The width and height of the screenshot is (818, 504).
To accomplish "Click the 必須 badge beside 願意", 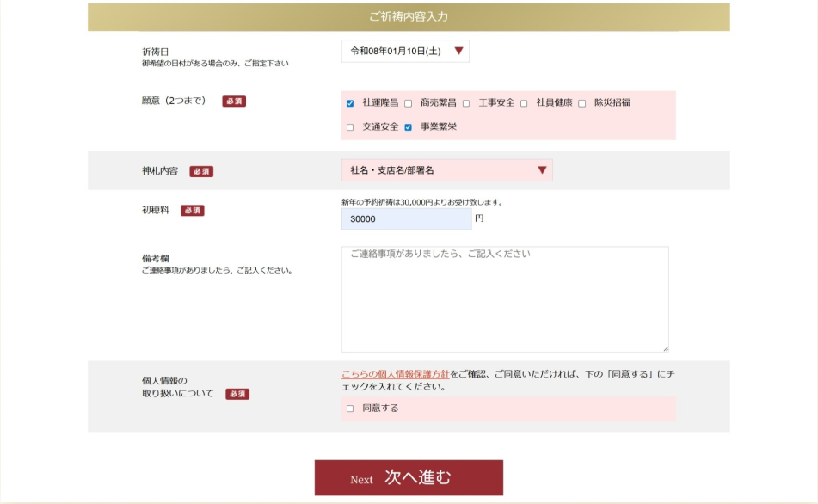I will [x=234, y=101].
